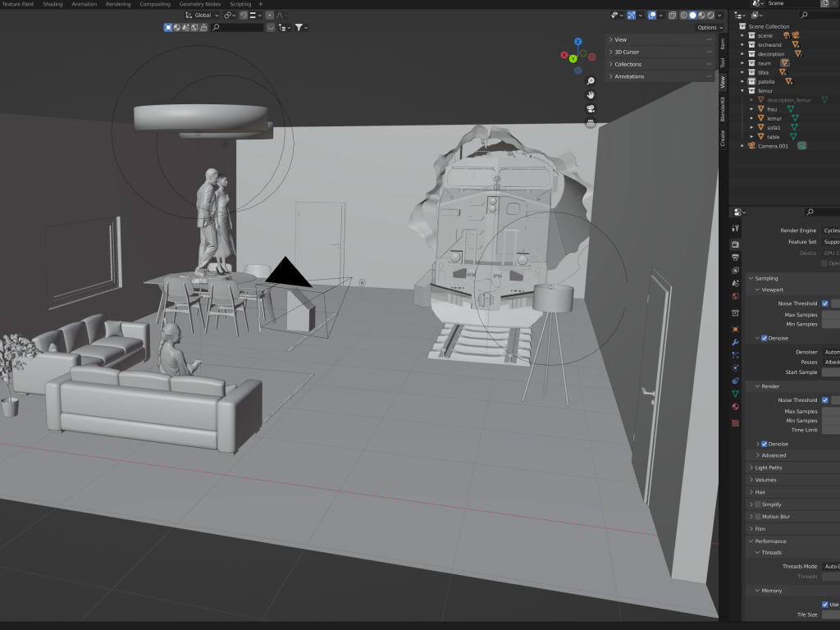Image resolution: width=840 pixels, height=630 pixels.
Task: Open the BlenderKit sidebar tab
Action: point(722,109)
